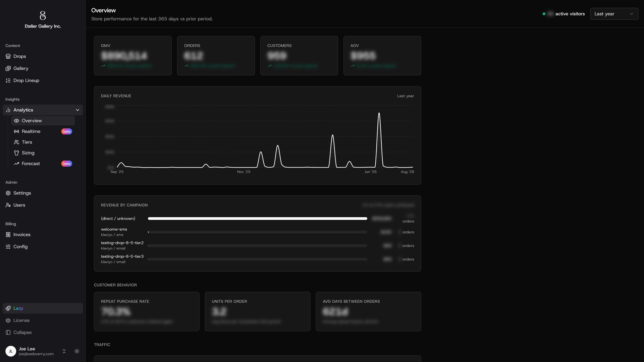Viewport: 644px width, 362px height.
Task: Click the Realtime broadcast icon
Action: pos(16,131)
